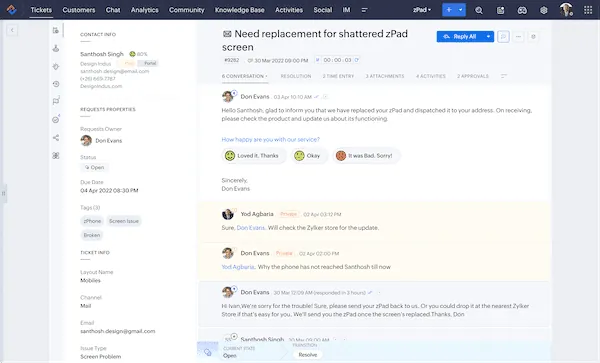Image resolution: width=600 pixels, height=363 pixels.
Task: Click the left edge panel handle
Action: [x=3, y=194]
